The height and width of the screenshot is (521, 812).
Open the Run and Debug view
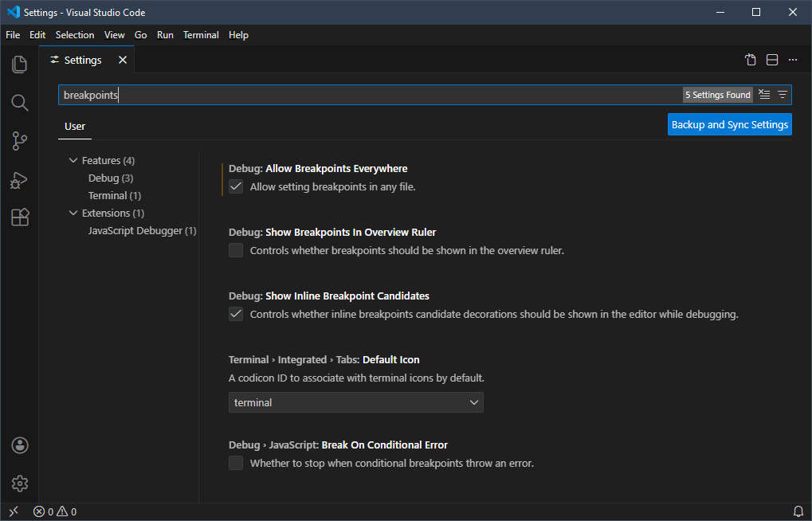coord(20,180)
